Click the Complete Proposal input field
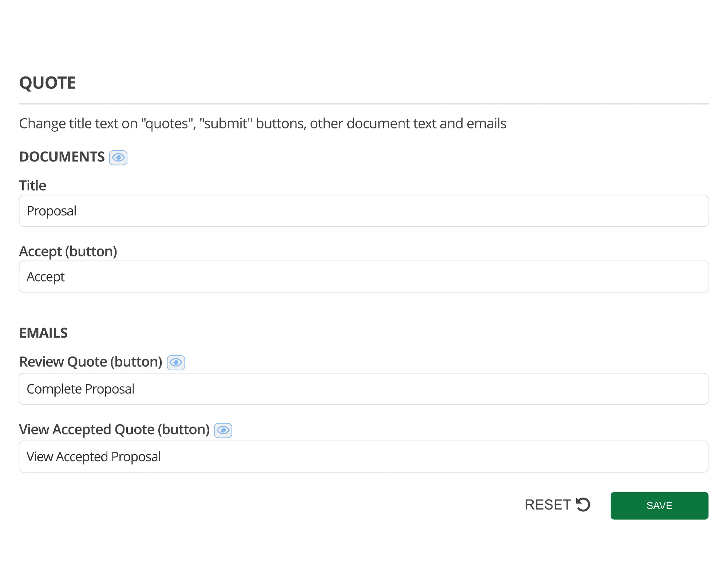This screenshot has width=728, height=582. [x=364, y=389]
